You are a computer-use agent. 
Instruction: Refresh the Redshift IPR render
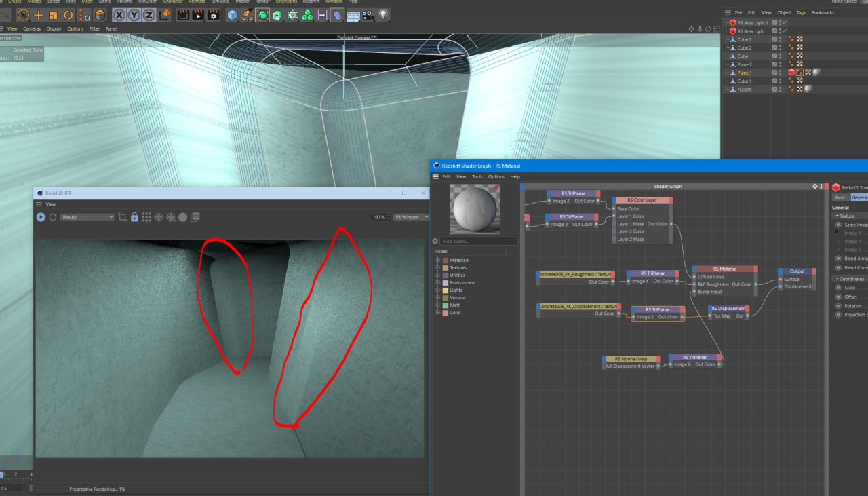point(52,217)
